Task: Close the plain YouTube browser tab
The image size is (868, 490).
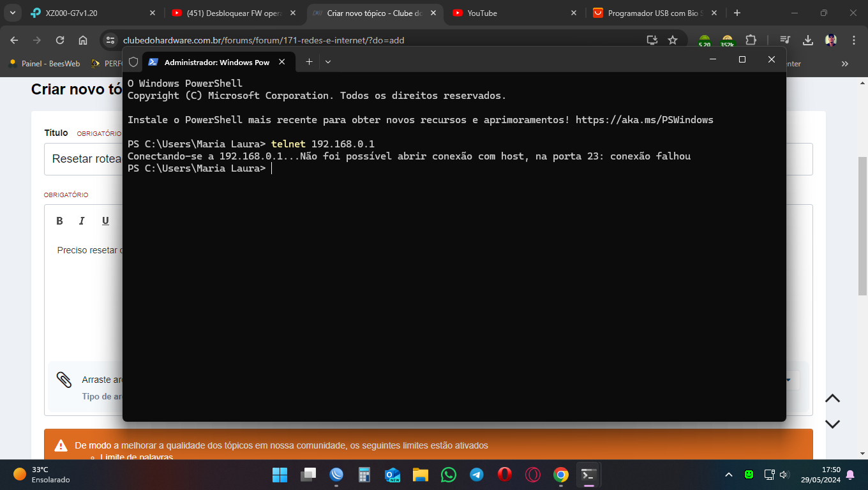Action: pos(573,13)
